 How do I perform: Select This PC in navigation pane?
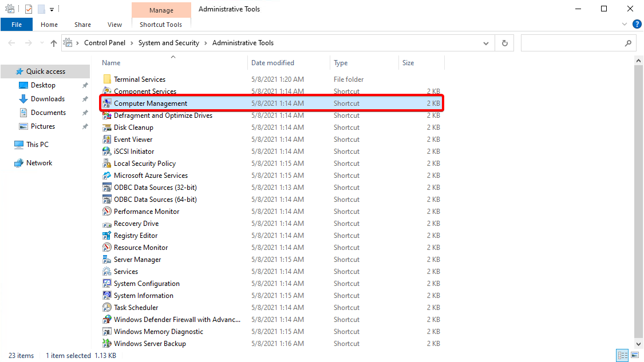click(37, 145)
